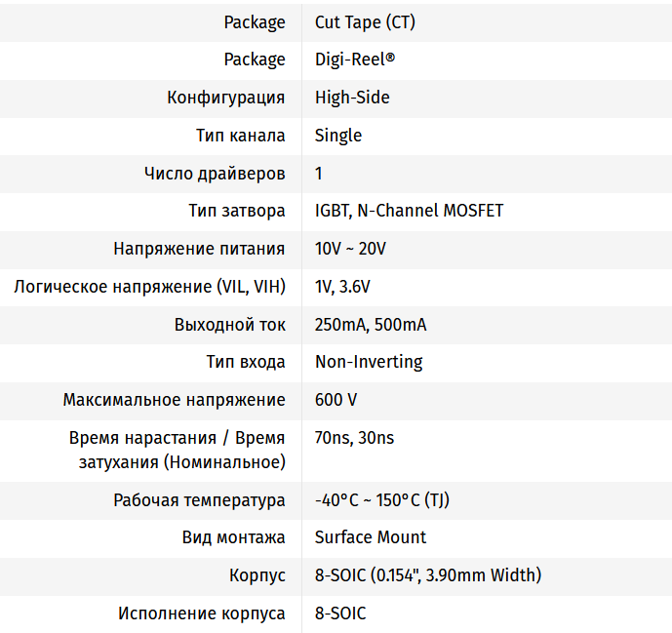Click the "8-SOIC (0.154", 3.90mm Width)" value

(428, 575)
